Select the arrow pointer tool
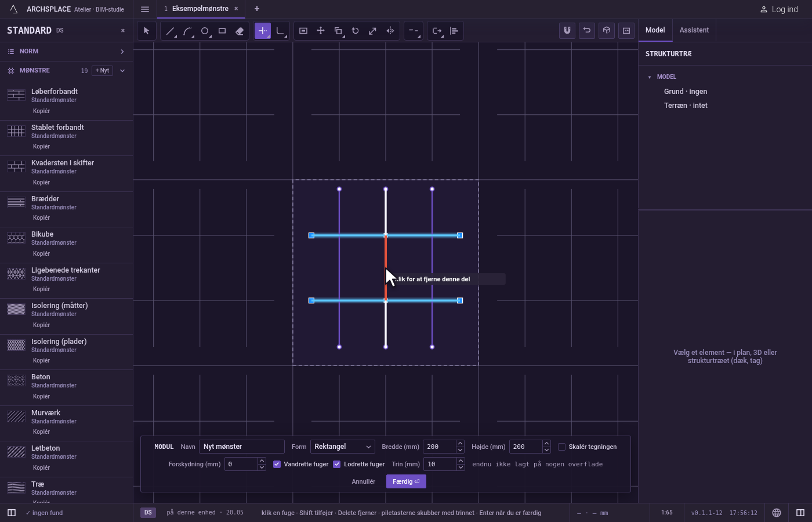Viewport: 812px width, 522px height. coord(146,31)
